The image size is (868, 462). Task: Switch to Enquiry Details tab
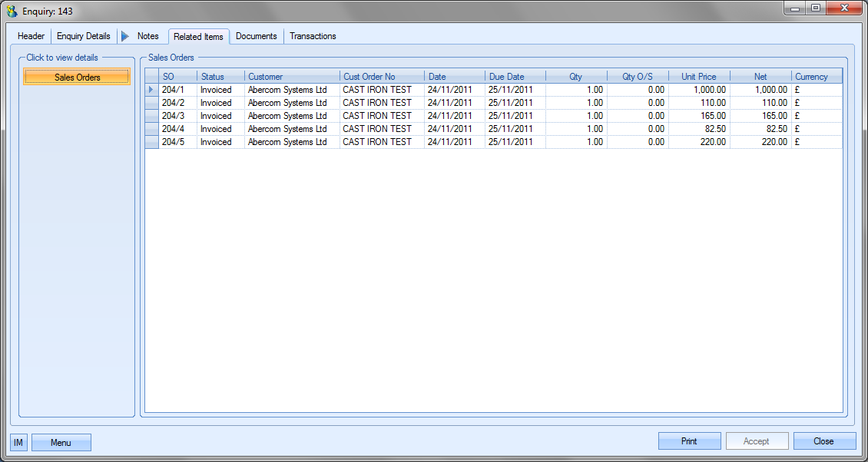tap(84, 36)
